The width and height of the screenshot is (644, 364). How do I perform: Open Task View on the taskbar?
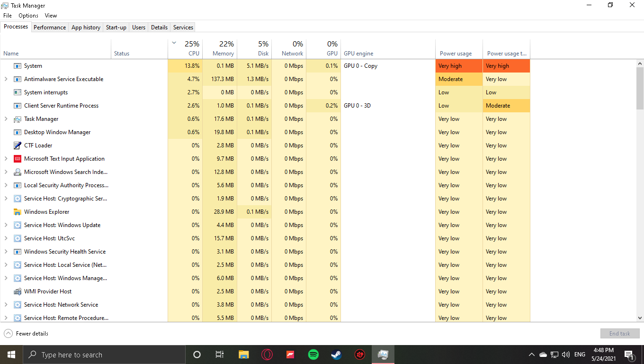point(220,355)
